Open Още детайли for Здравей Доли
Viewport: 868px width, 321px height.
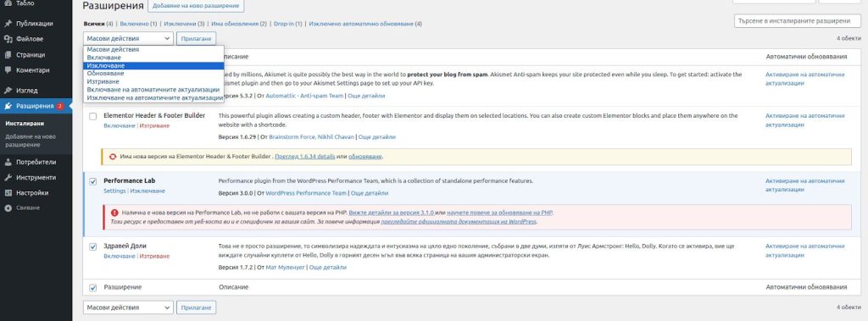[x=328, y=268]
